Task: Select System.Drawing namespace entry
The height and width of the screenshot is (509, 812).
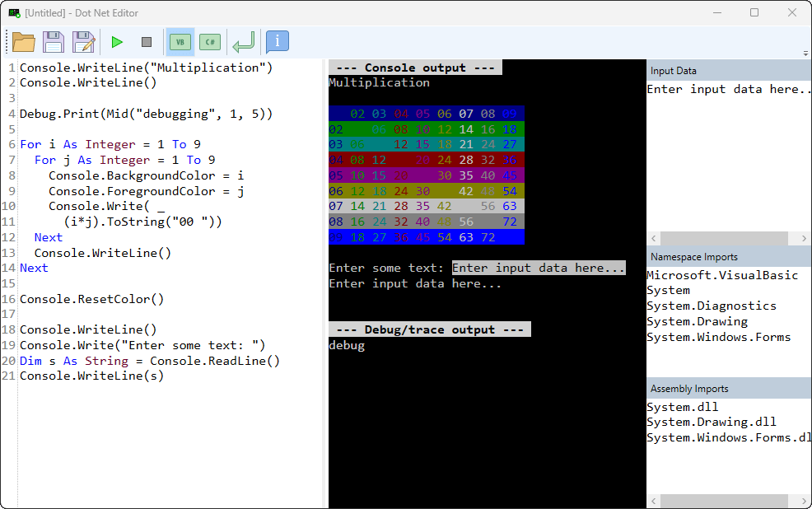Action: click(x=697, y=321)
